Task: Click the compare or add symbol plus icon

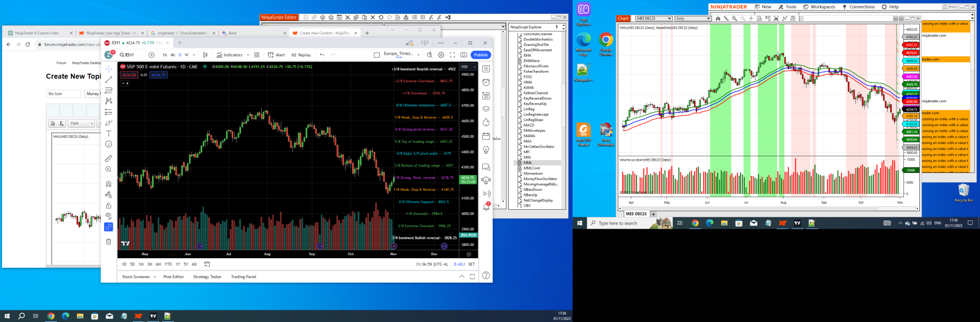Action: click(152, 55)
